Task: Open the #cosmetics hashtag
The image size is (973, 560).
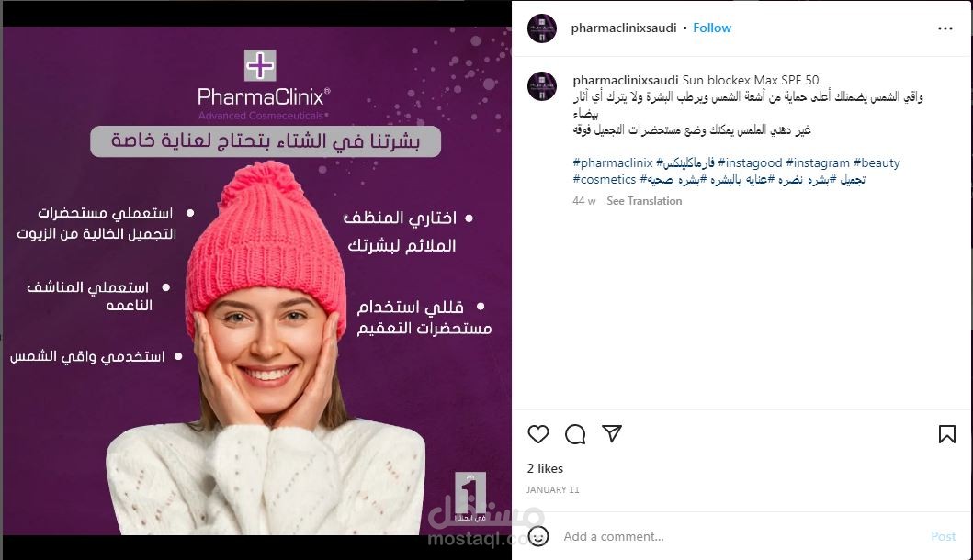Action: (x=604, y=180)
